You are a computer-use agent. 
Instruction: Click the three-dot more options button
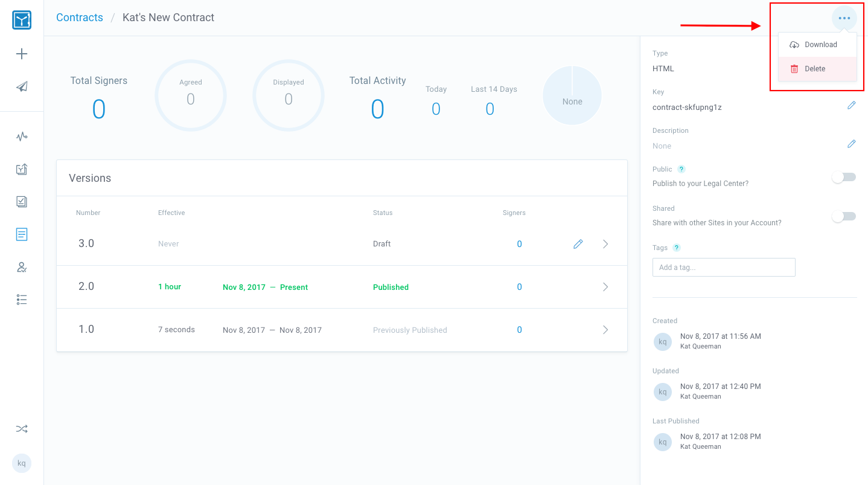tap(844, 18)
